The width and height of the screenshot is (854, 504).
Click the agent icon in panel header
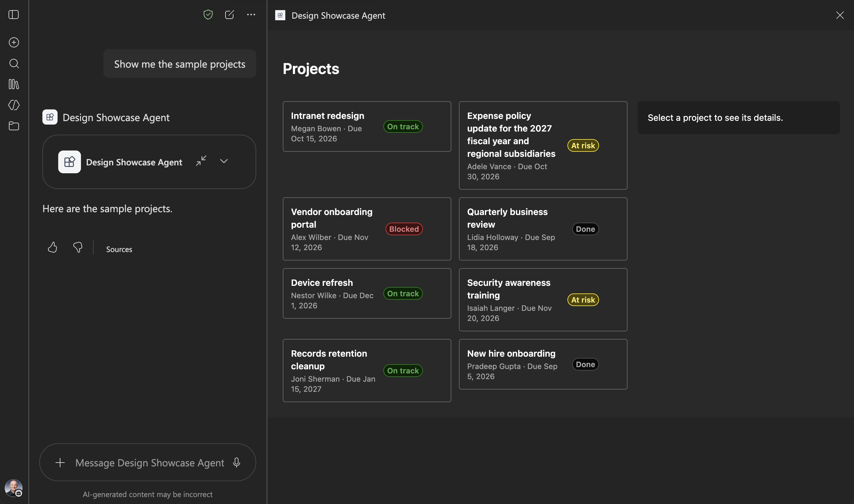(x=280, y=15)
